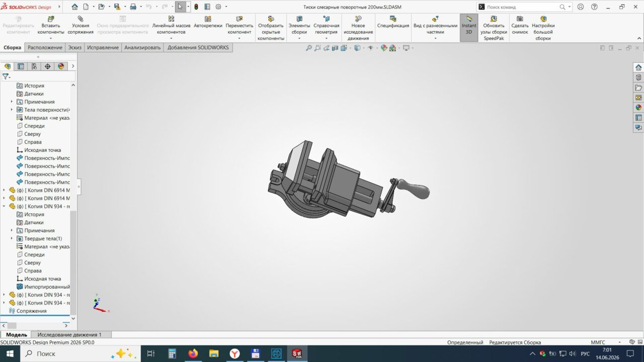Viewport: 644px width, 362px height.
Task: Open file properties list icon
Action: [x=207, y=7]
